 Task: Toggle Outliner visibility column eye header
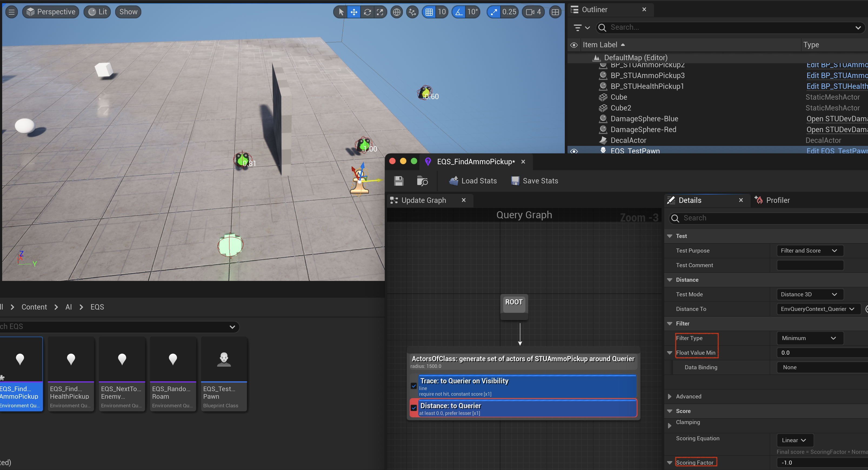tap(574, 45)
